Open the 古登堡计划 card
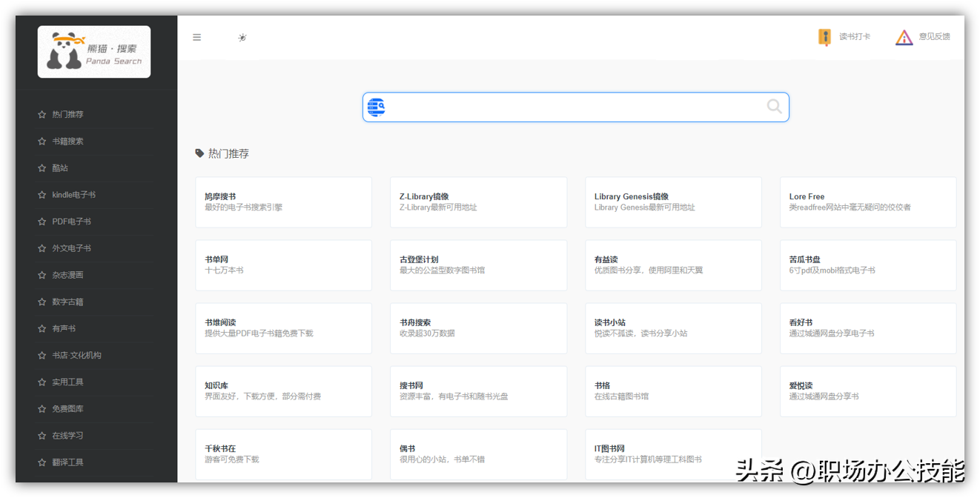The image size is (980, 498). 478,265
